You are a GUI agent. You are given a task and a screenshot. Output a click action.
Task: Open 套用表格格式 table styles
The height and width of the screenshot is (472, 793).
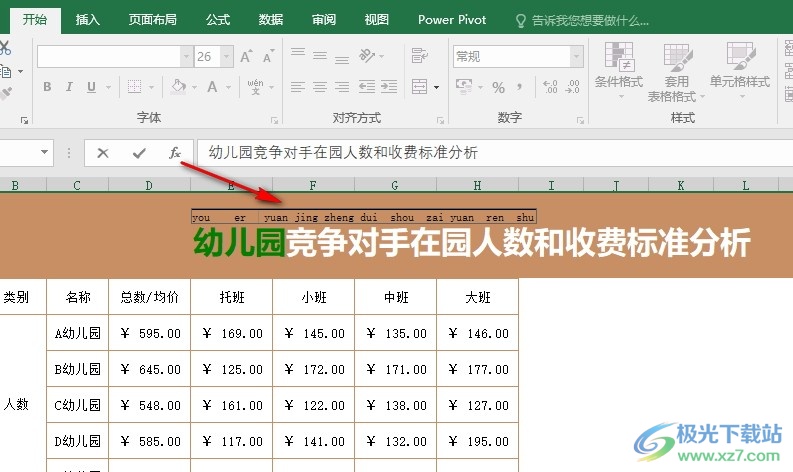[676, 72]
